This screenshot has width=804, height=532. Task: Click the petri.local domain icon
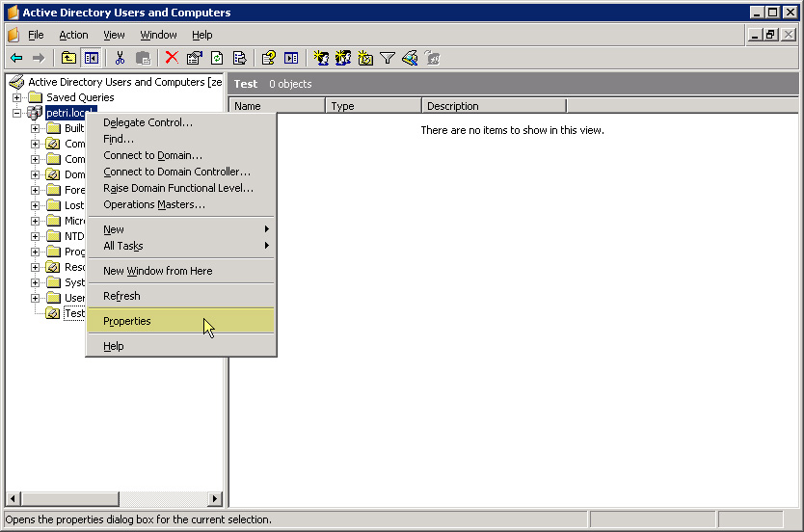click(35, 113)
